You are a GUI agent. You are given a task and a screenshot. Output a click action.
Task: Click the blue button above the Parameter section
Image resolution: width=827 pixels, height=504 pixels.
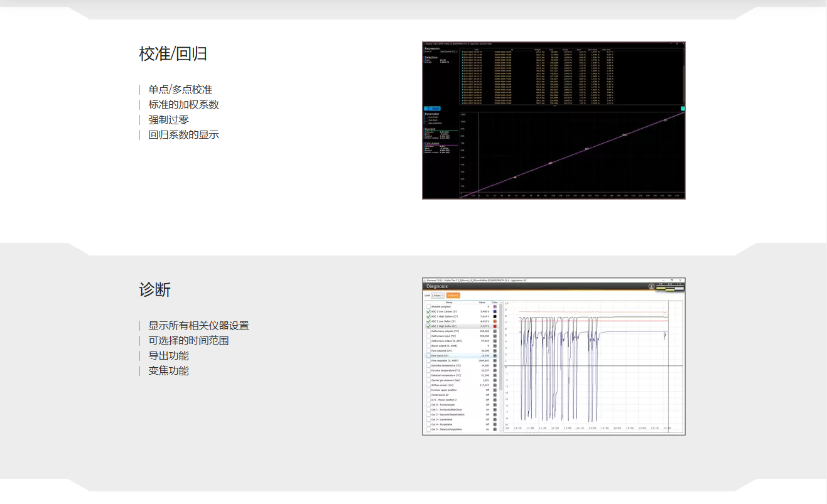coord(431,109)
